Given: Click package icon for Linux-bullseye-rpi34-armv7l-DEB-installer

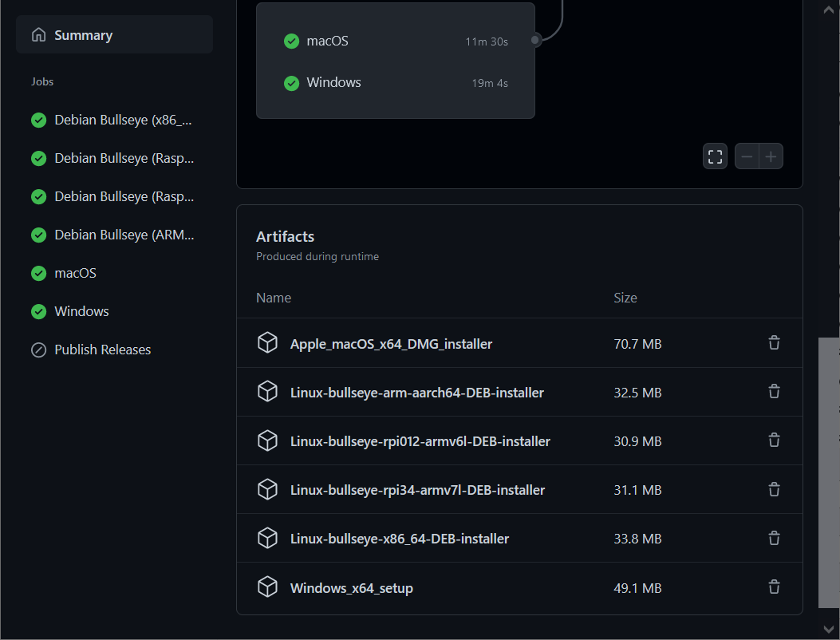Looking at the screenshot, I should (267, 489).
